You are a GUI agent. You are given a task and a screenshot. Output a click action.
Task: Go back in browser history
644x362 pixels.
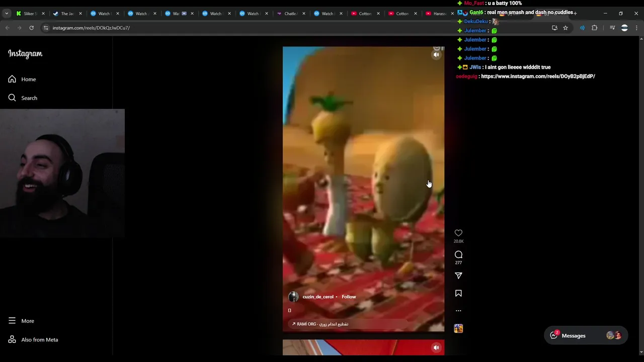pyautogui.click(x=8, y=28)
